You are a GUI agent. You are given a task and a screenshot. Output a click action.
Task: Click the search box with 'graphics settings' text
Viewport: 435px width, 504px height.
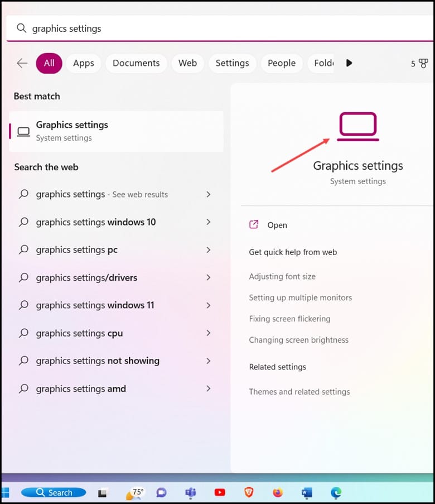tap(217, 28)
